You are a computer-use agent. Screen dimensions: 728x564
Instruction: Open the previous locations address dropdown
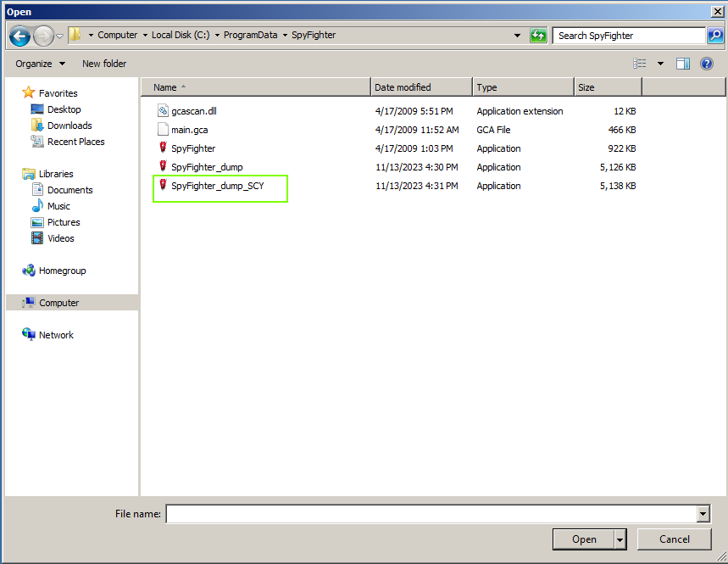coord(517,36)
